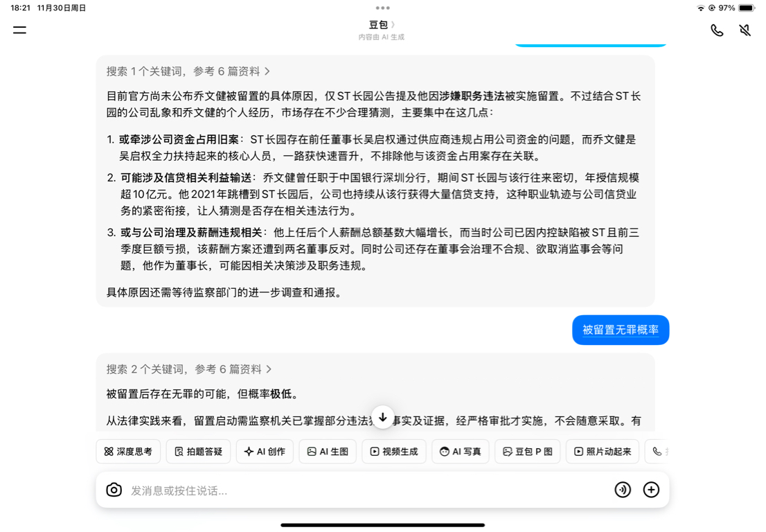Screen dimensions: 766x532
Task: Open the AI 写真 tool
Action: coord(460,452)
